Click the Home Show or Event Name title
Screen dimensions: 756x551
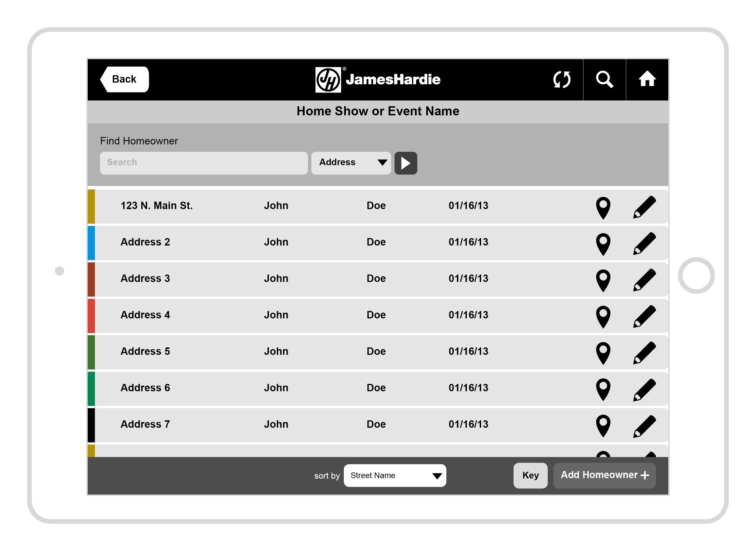tap(378, 111)
